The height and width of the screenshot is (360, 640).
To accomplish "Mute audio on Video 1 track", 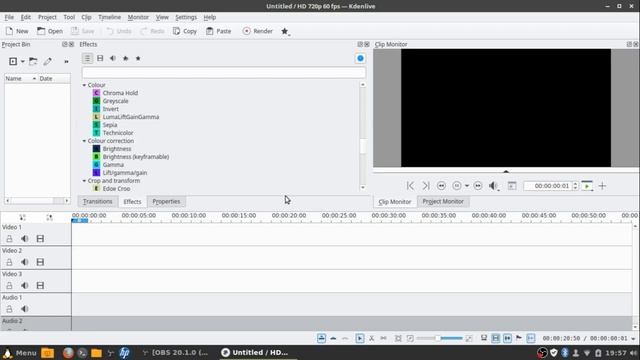I will (24, 239).
